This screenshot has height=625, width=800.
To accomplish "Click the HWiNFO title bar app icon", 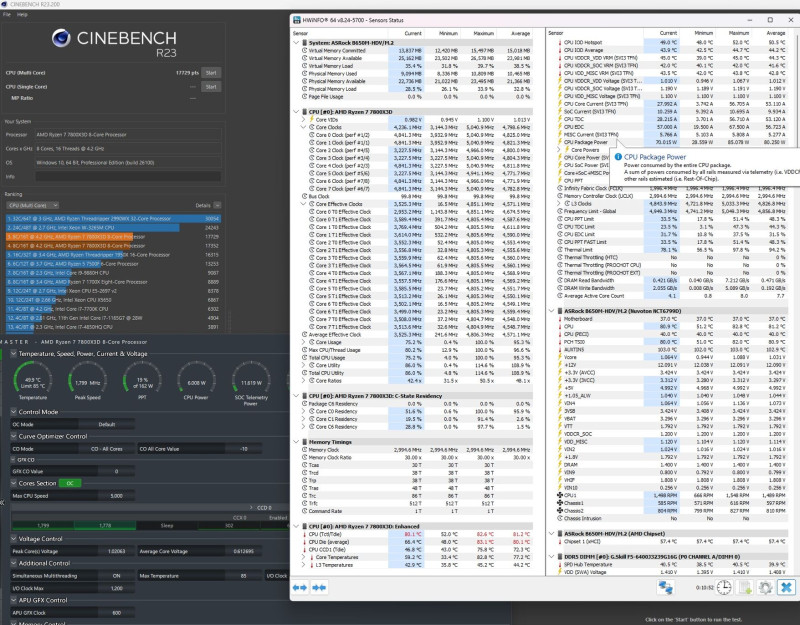I will pos(296,20).
